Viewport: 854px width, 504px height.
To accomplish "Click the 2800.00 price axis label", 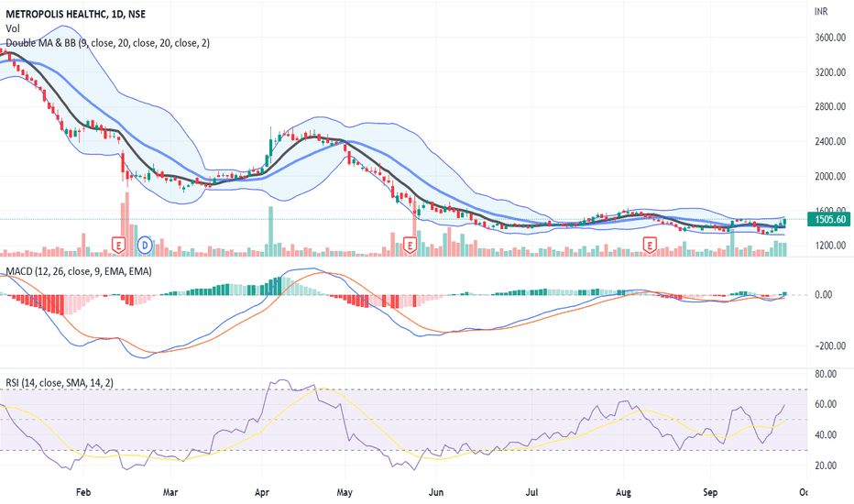I will click(830, 107).
